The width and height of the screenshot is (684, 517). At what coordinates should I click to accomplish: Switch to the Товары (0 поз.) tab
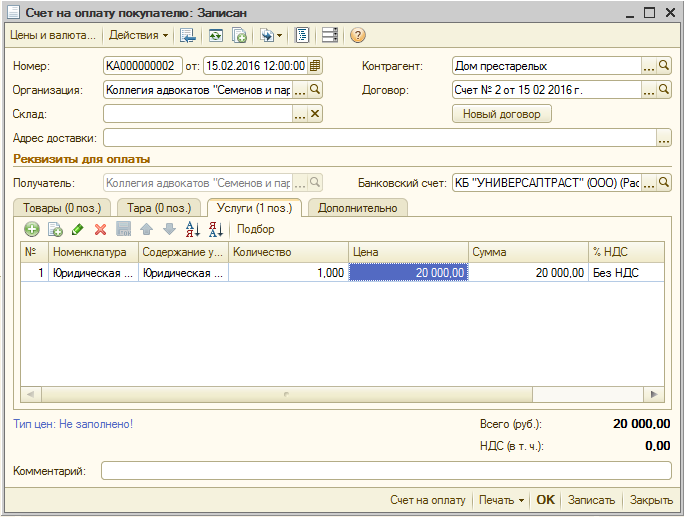[62, 208]
